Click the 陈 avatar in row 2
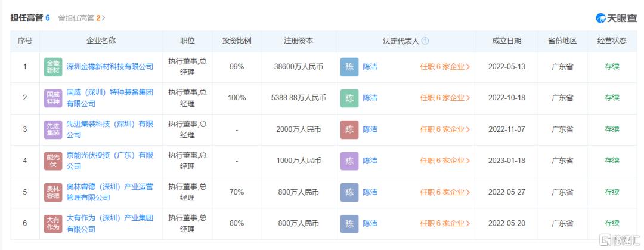Screen dimensions: 644x250 tap(349, 98)
